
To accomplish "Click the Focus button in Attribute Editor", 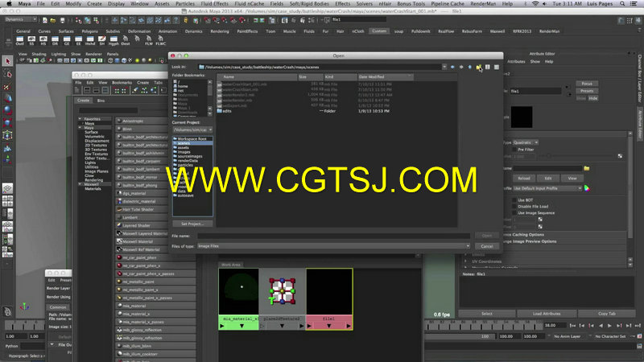I will tap(587, 84).
